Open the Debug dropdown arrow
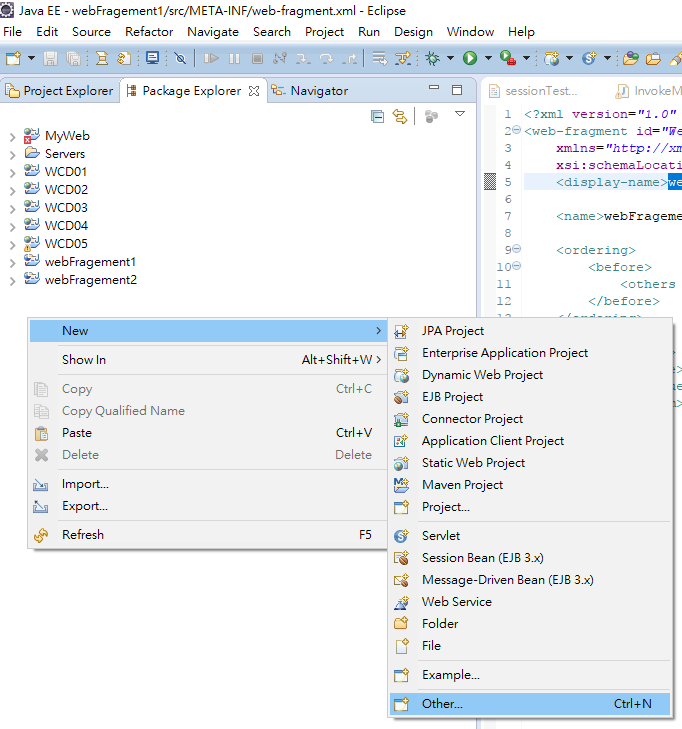682x729 pixels. pyautogui.click(x=450, y=59)
